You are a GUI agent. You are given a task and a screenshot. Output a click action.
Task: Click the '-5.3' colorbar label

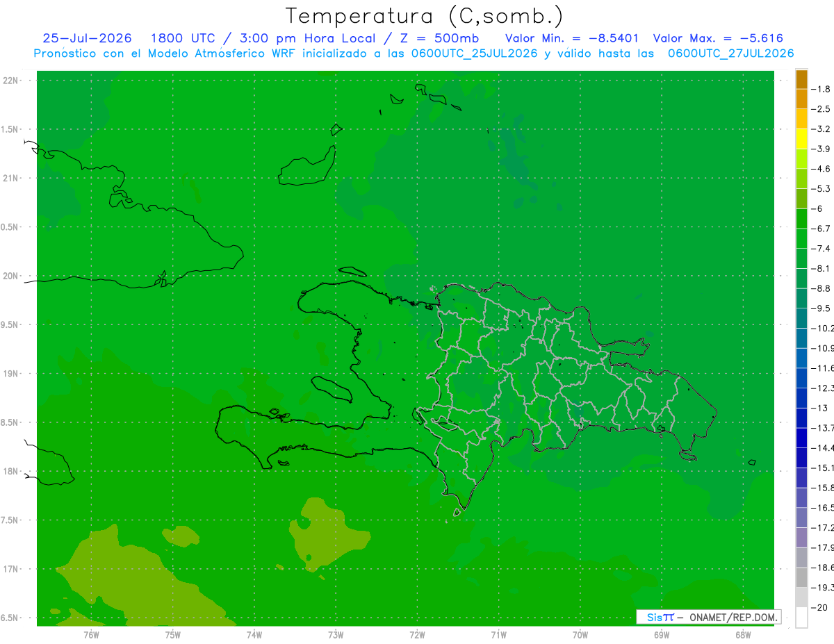tap(820, 189)
